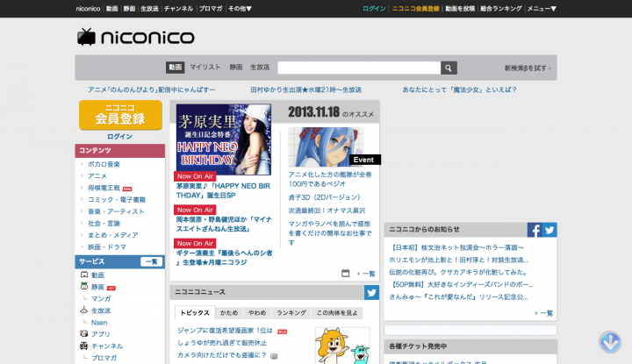Select the 生放送 search mode tab

pos(260,68)
